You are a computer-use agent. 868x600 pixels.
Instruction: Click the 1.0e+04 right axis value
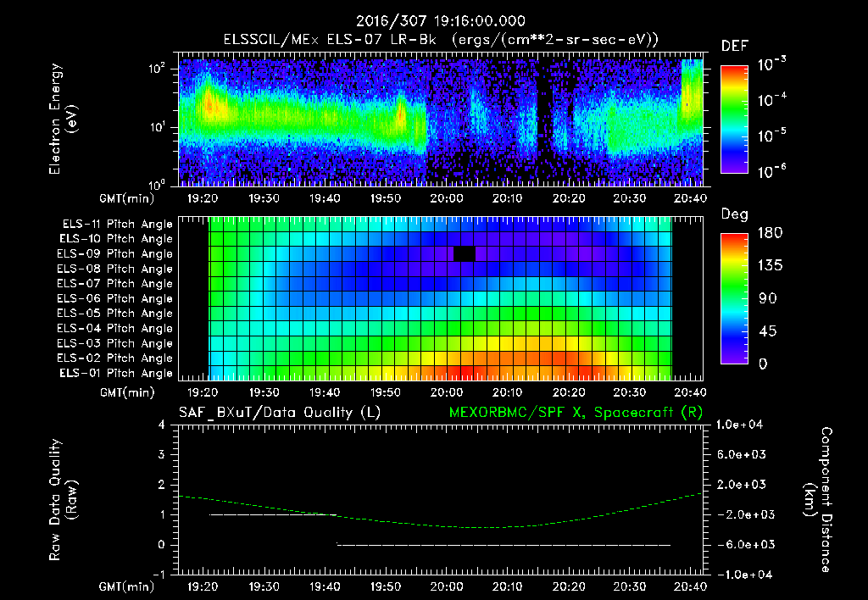coord(739,425)
